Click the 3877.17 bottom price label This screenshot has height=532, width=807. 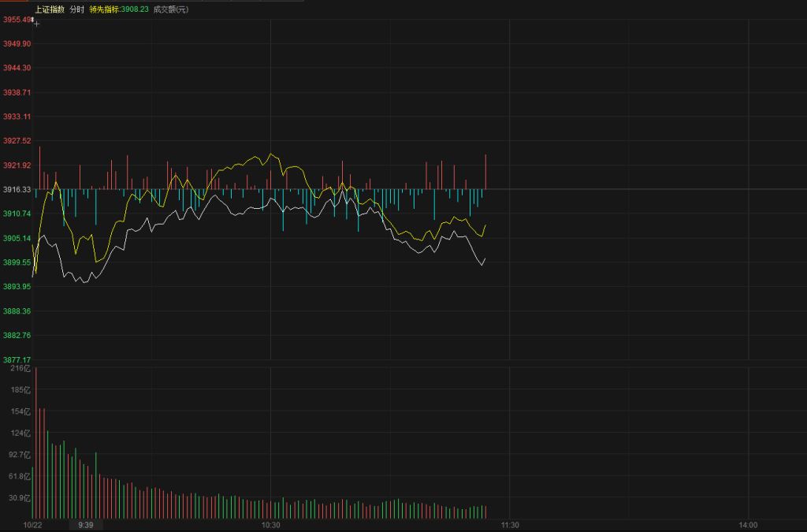[17, 360]
